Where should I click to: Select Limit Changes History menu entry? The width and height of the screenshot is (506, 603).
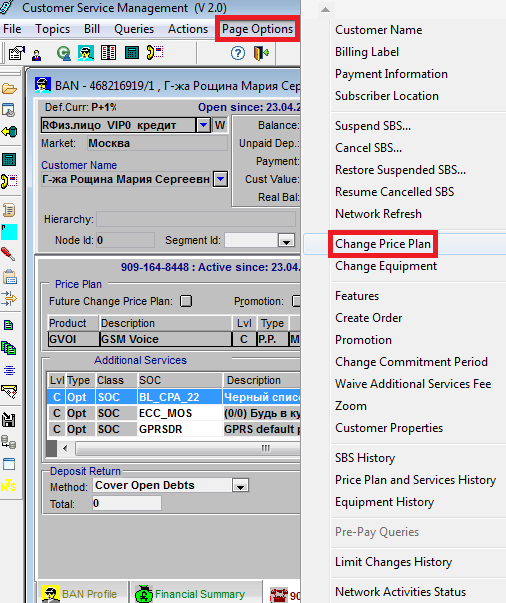click(394, 562)
